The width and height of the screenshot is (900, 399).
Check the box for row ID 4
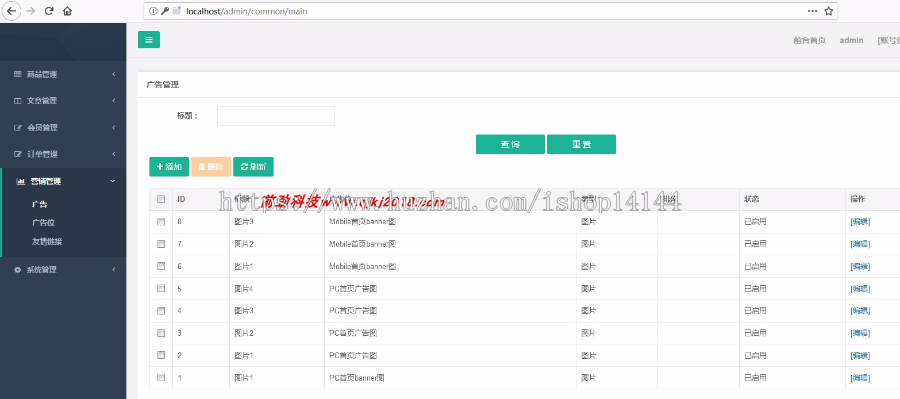[161, 311]
